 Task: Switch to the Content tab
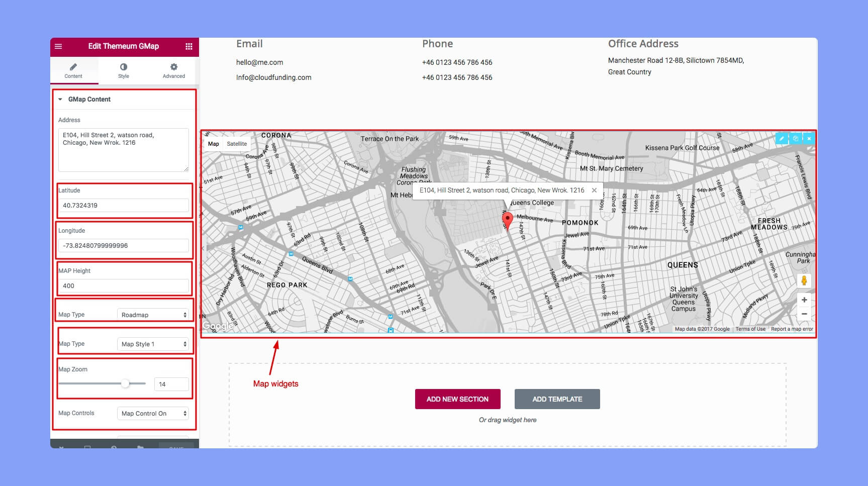(73, 70)
